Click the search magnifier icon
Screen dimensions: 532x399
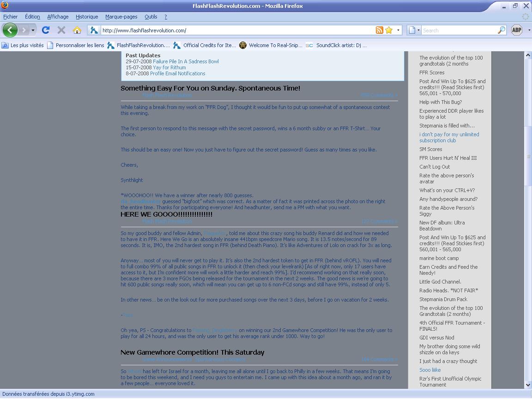pyautogui.click(x=502, y=30)
